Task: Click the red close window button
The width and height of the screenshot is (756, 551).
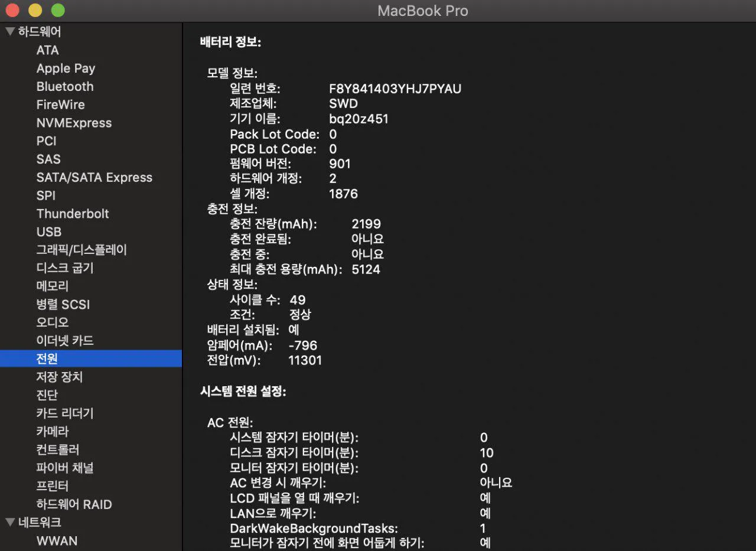Action: (x=12, y=10)
